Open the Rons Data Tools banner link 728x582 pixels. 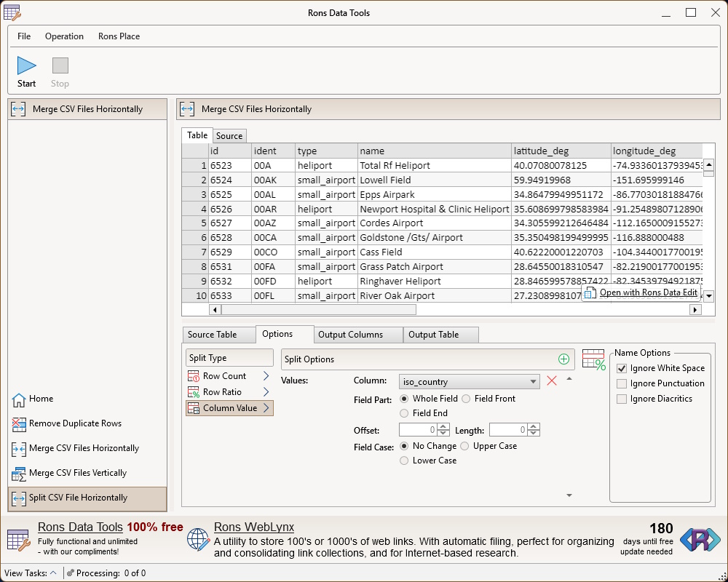pyautogui.click(x=80, y=527)
